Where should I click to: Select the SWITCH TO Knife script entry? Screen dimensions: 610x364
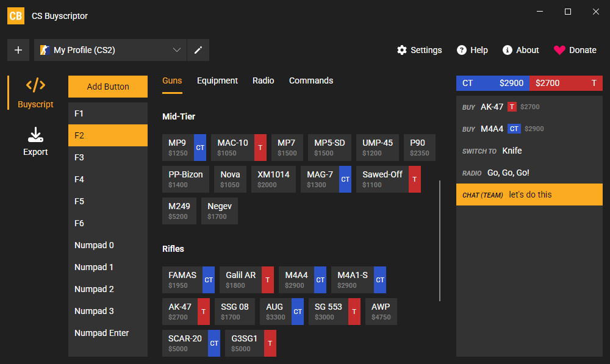point(529,151)
